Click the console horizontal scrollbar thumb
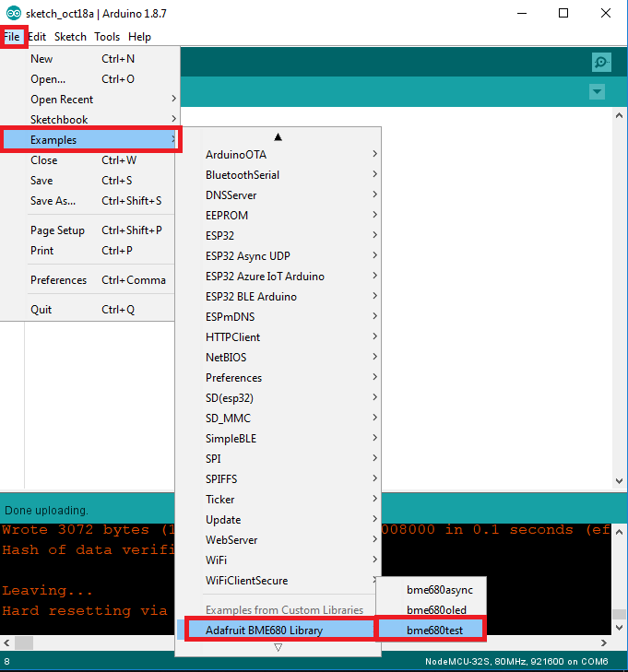Screen dimensions: 628x672 point(24,643)
